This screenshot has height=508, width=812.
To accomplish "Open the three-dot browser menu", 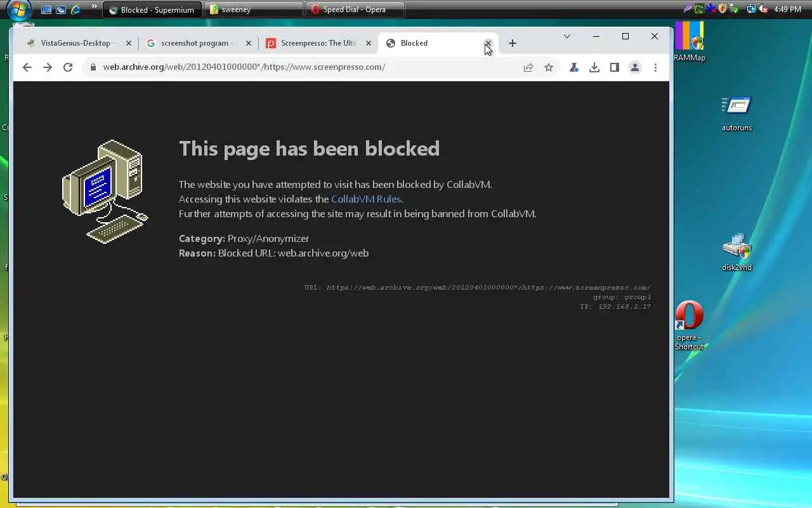I will [x=655, y=67].
